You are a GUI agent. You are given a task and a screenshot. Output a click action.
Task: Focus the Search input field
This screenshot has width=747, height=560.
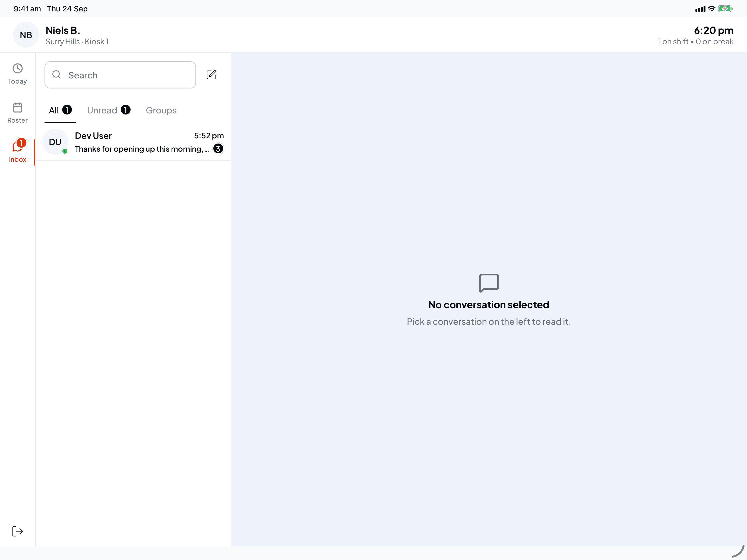[120, 75]
